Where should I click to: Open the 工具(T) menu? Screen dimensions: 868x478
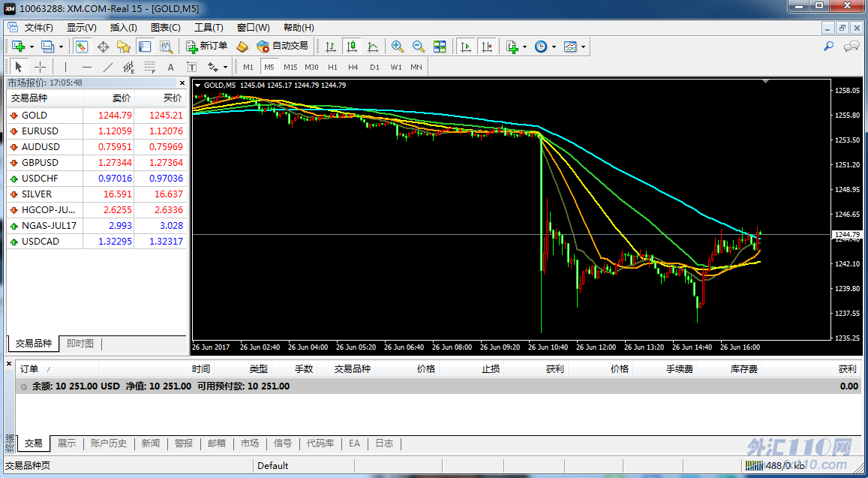point(209,28)
